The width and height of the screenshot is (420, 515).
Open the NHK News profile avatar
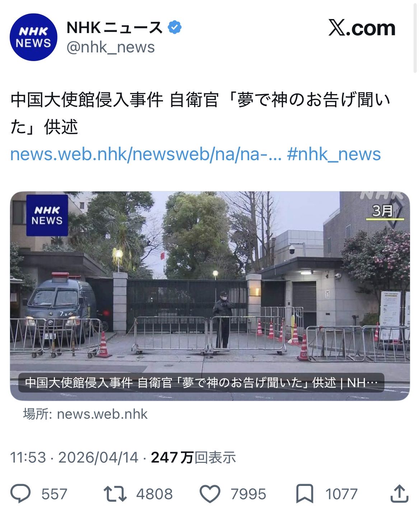tap(33, 37)
